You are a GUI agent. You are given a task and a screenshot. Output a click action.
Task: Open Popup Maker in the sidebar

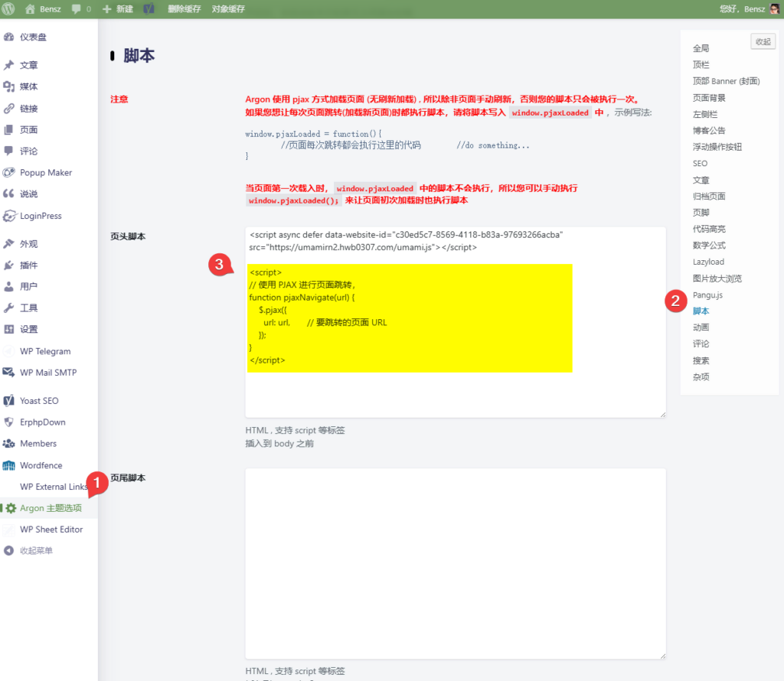coord(45,172)
